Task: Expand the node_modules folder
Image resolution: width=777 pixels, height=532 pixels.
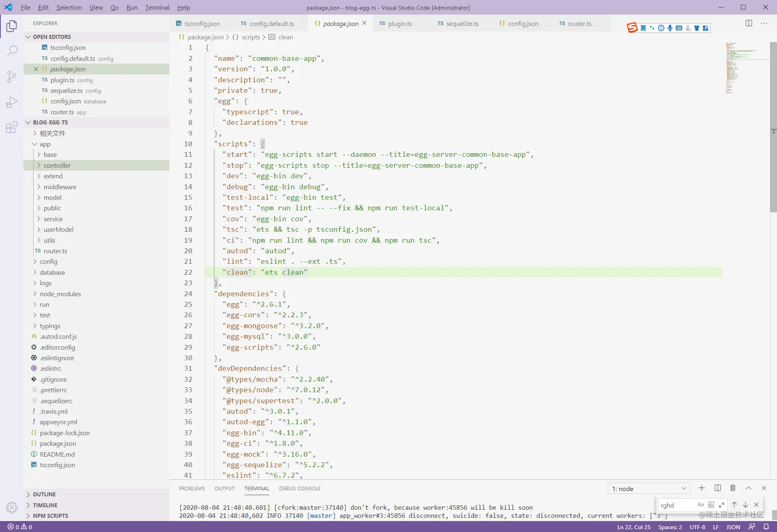Action: (x=96, y=294)
